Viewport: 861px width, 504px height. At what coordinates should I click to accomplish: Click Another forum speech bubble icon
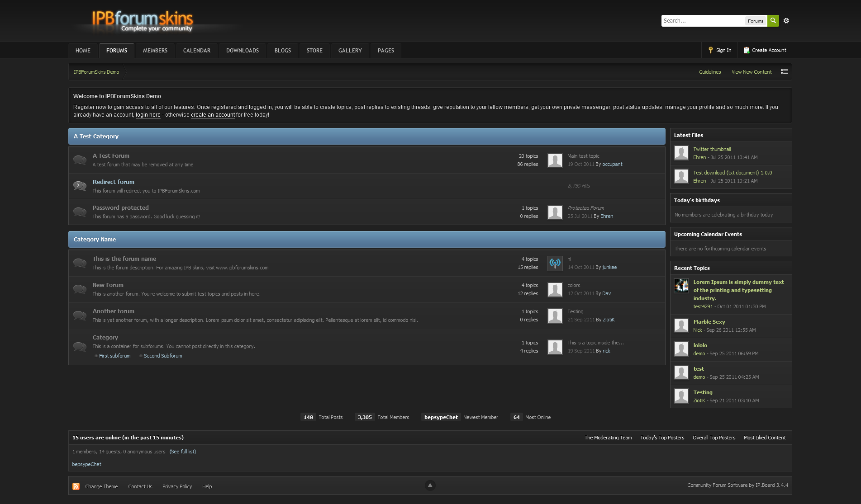coord(80,316)
